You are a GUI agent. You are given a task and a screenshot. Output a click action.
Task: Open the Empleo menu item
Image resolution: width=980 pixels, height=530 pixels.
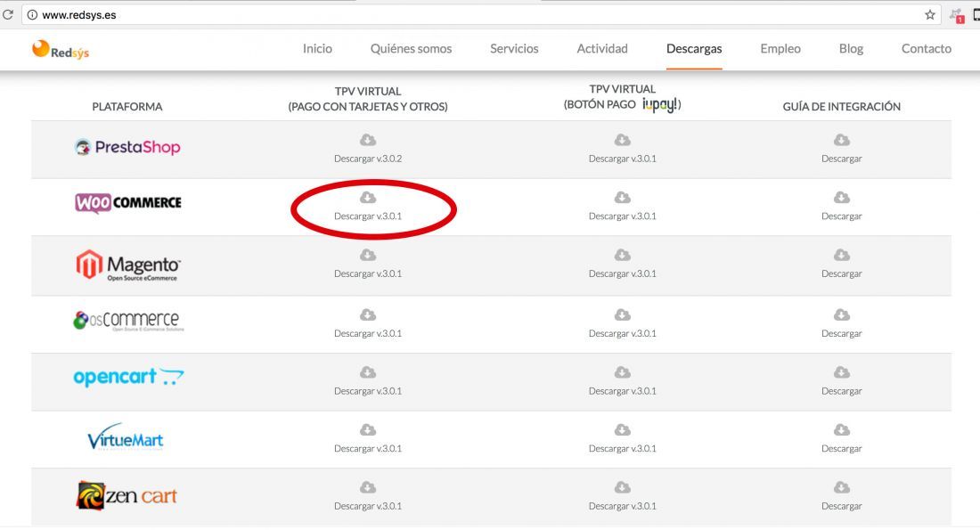[x=780, y=49]
